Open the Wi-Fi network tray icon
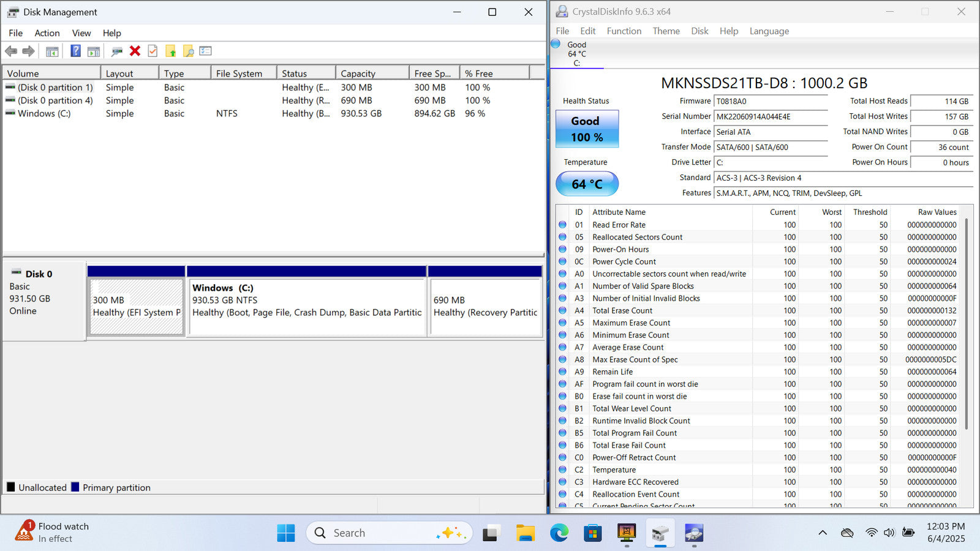The width and height of the screenshot is (980, 551). (871, 533)
